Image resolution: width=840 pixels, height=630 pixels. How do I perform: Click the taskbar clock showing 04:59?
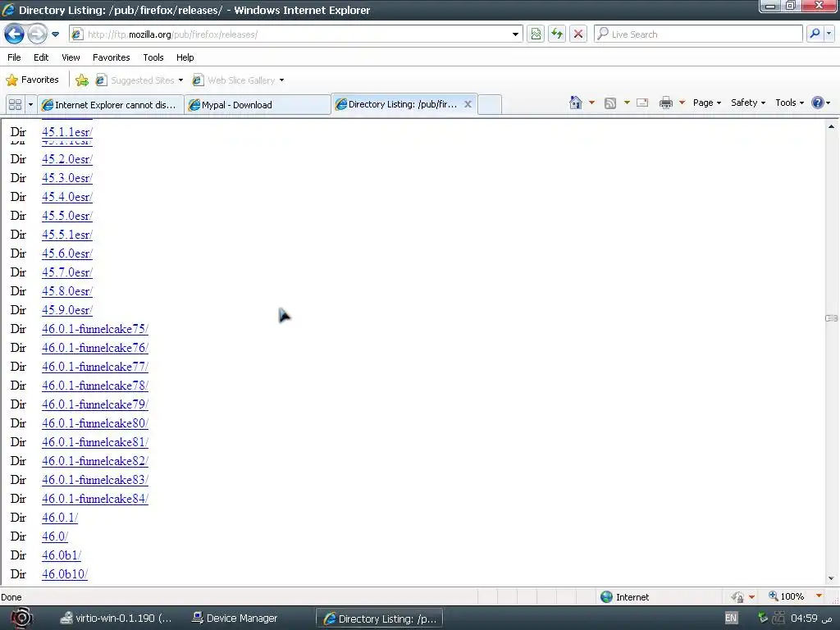point(811,619)
